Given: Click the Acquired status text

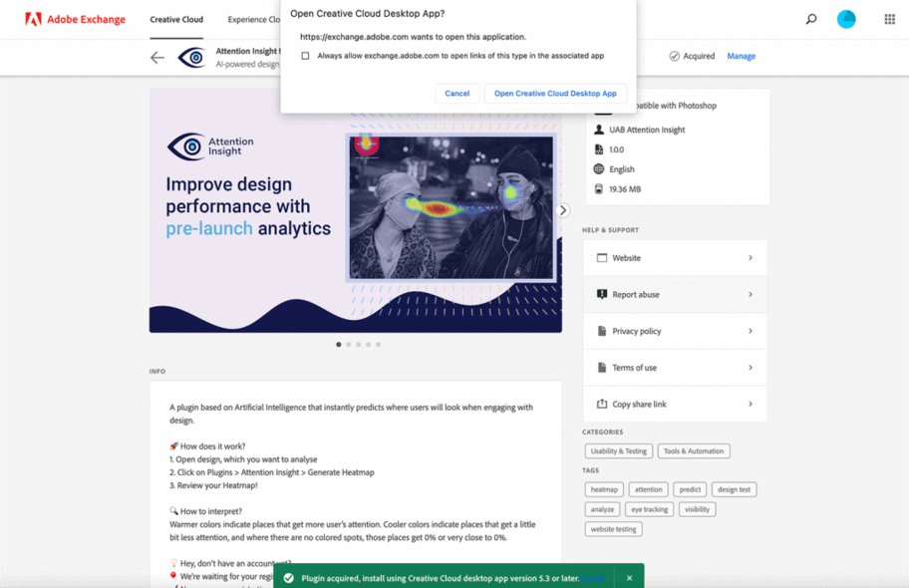Looking at the screenshot, I should tap(699, 56).
